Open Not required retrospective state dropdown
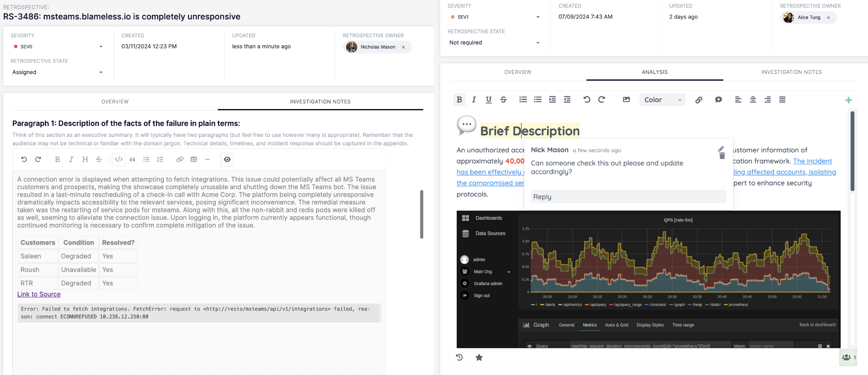 point(494,43)
